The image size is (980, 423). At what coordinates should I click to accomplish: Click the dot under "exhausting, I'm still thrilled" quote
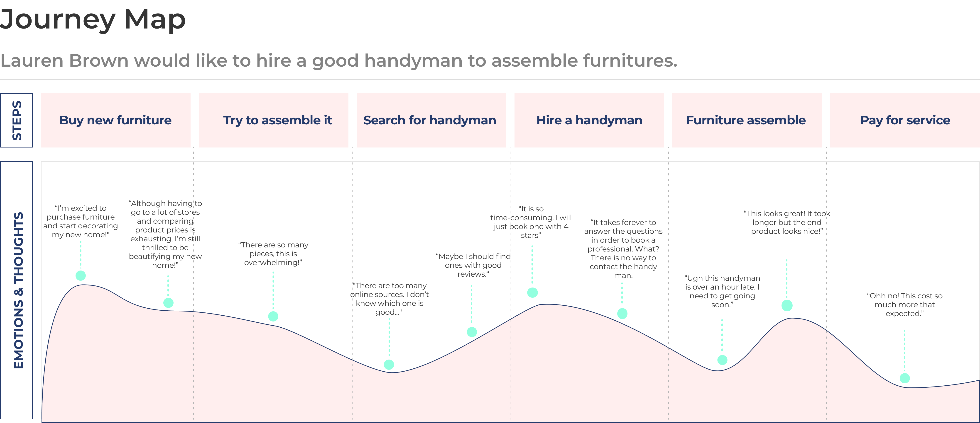click(x=168, y=302)
